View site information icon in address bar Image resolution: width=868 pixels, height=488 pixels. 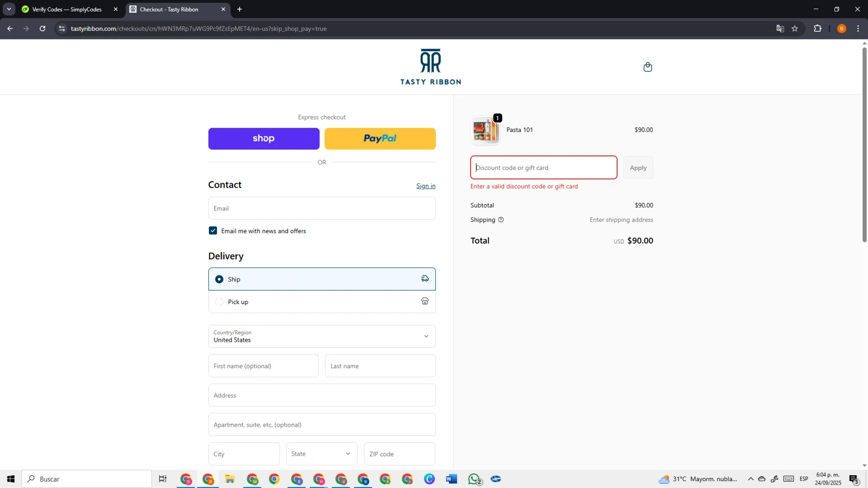click(x=62, y=28)
